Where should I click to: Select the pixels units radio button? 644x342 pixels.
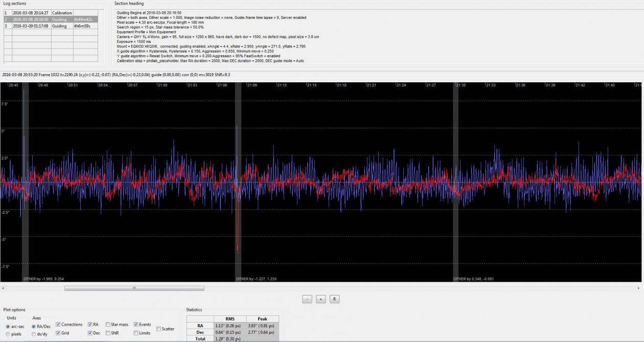coord(8,334)
